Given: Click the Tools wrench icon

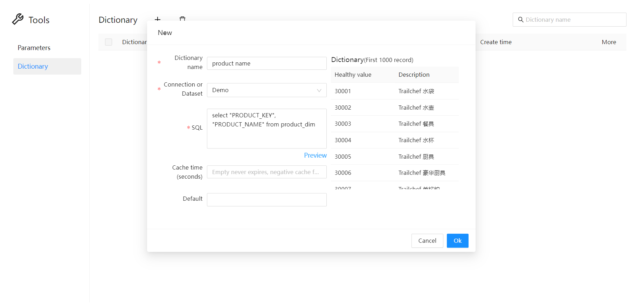Looking at the screenshot, I should point(18,19).
